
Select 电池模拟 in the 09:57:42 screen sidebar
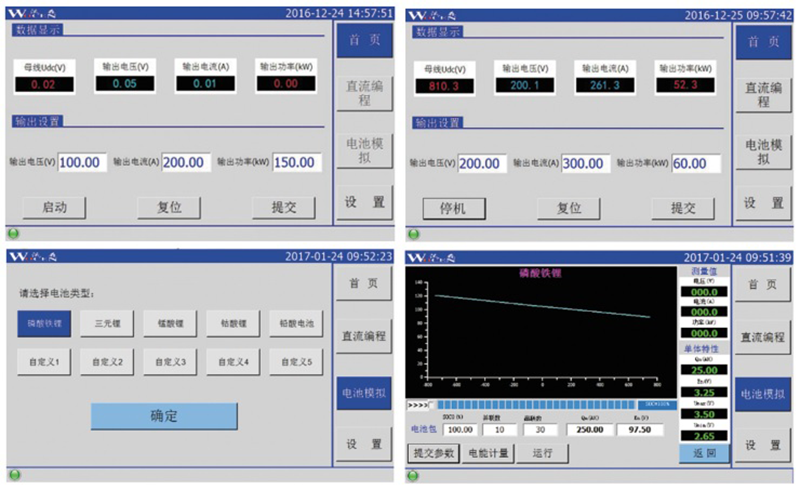pos(763,152)
